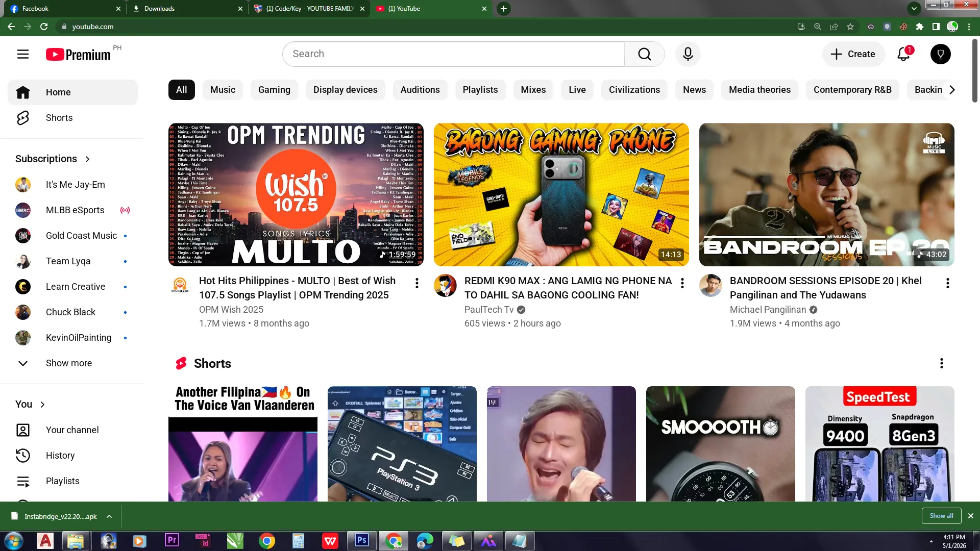This screenshot has width=980, height=551.
Task: Click the magnifier search button
Action: (x=645, y=54)
